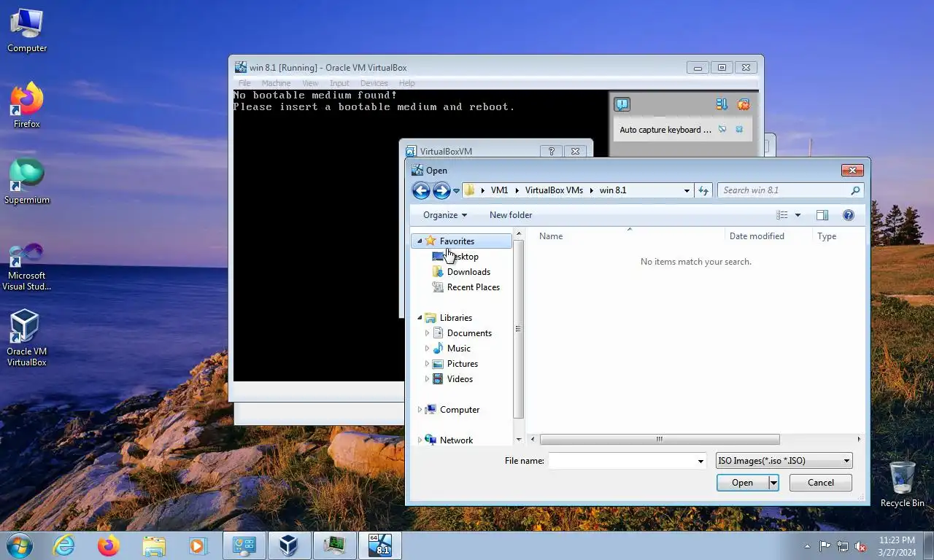The width and height of the screenshot is (934, 560).
Task: Click the notification order sort icon
Action: coord(722,104)
